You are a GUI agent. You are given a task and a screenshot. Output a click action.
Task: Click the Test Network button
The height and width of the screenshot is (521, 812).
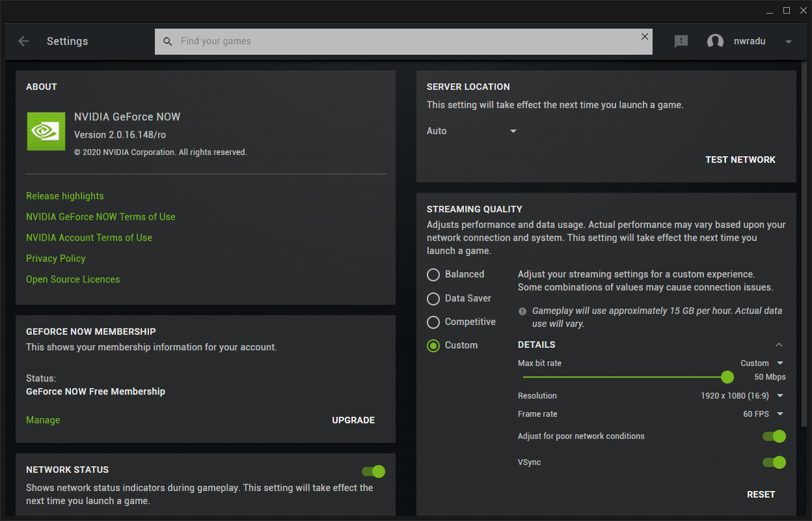pos(740,160)
